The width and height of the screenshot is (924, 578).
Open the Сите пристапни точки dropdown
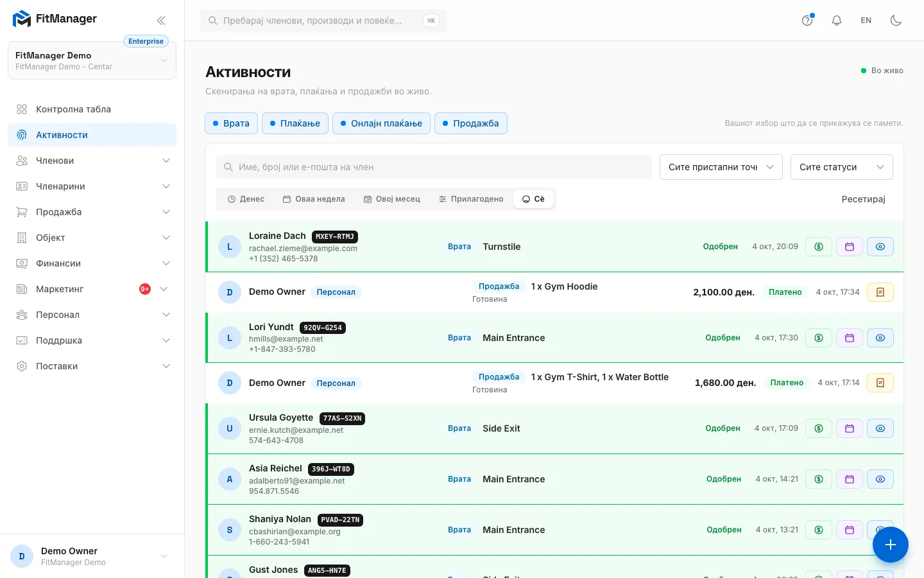pyautogui.click(x=721, y=167)
